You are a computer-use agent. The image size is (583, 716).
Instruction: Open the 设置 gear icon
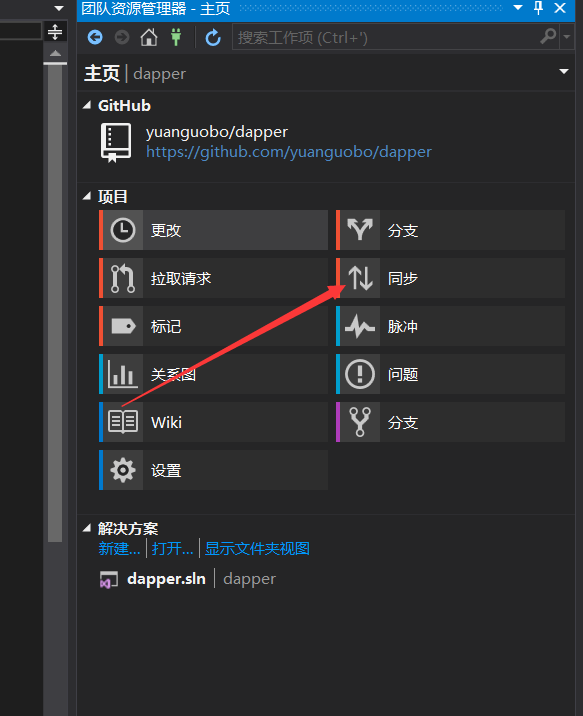coord(123,470)
